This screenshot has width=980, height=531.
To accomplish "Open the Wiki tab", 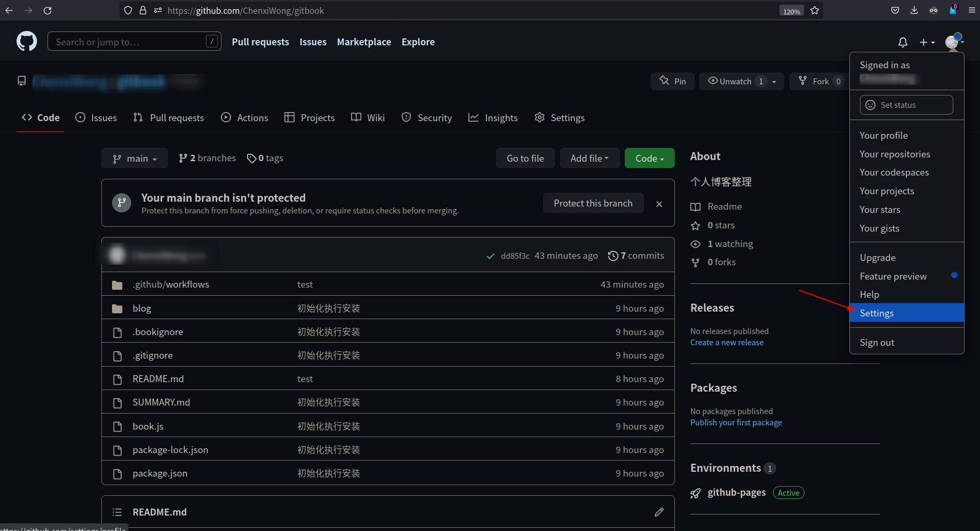I will (368, 117).
